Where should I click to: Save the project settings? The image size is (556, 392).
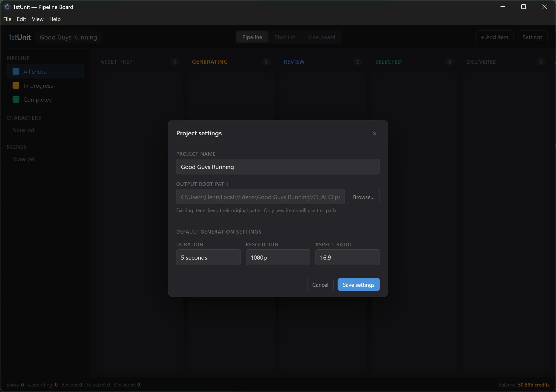click(x=358, y=284)
